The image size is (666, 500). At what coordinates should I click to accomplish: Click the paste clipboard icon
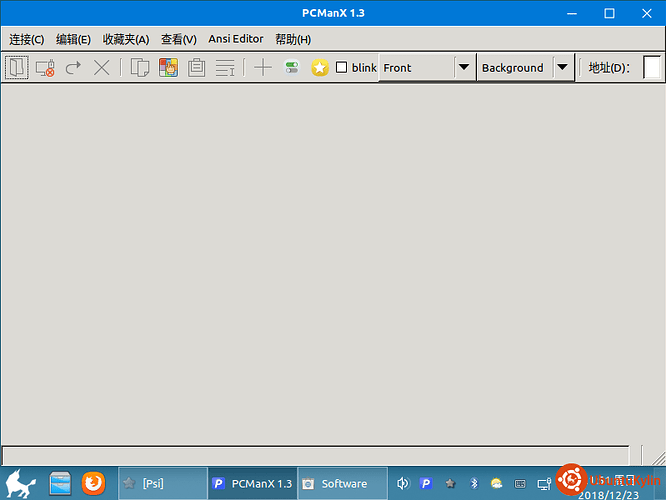click(197, 68)
